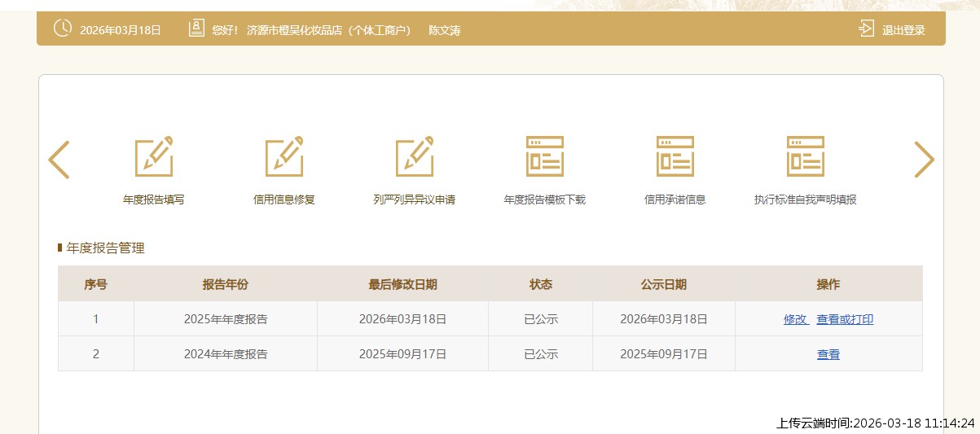Image resolution: width=980 pixels, height=434 pixels.
Task: Select the 信用信息修复 menu label
Action: (x=284, y=199)
